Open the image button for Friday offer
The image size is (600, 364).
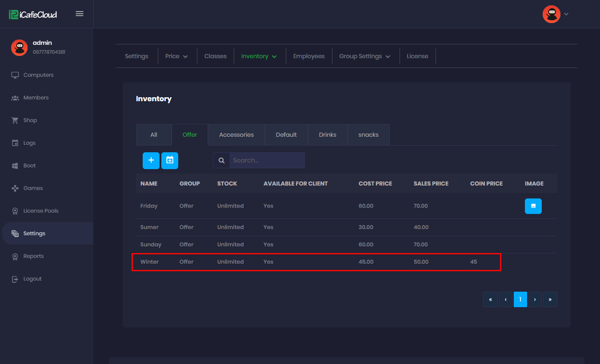tap(533, 206)
